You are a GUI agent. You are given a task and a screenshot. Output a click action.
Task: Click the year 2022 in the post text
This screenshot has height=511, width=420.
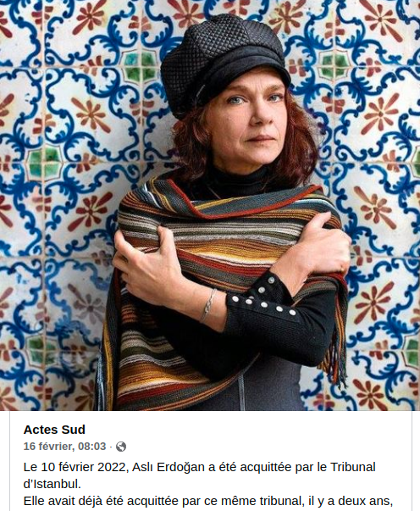[x=111, y=467]
